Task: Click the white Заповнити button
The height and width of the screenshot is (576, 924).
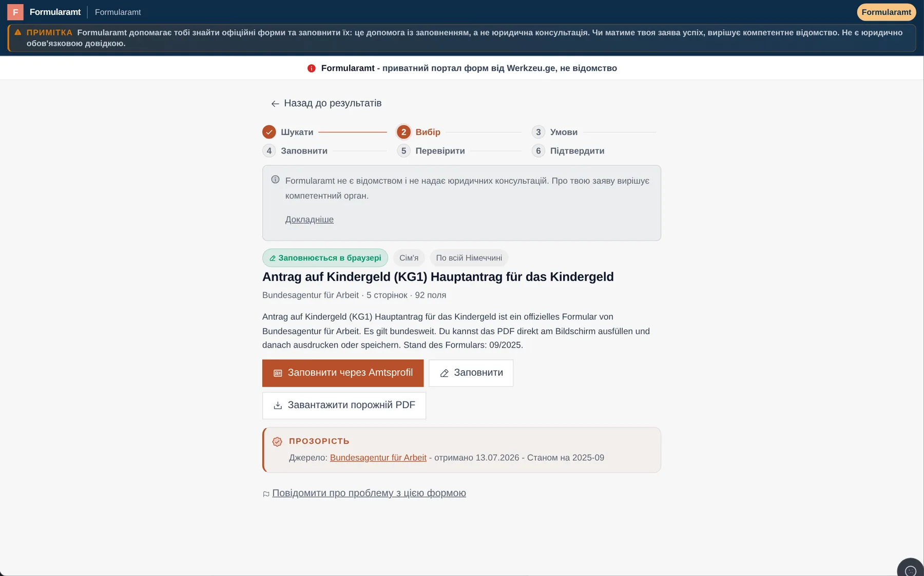Action: pyautogui.click(x=471, y=373)
